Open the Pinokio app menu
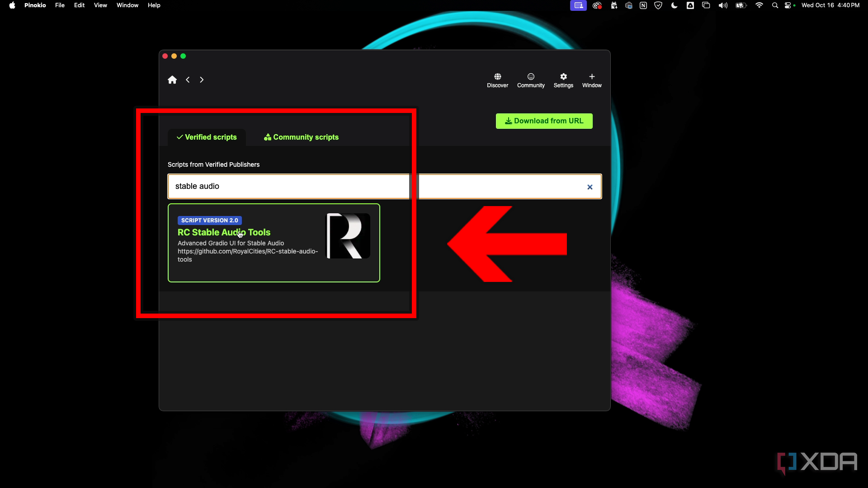868x488 pixels. (x=35, y=5)
